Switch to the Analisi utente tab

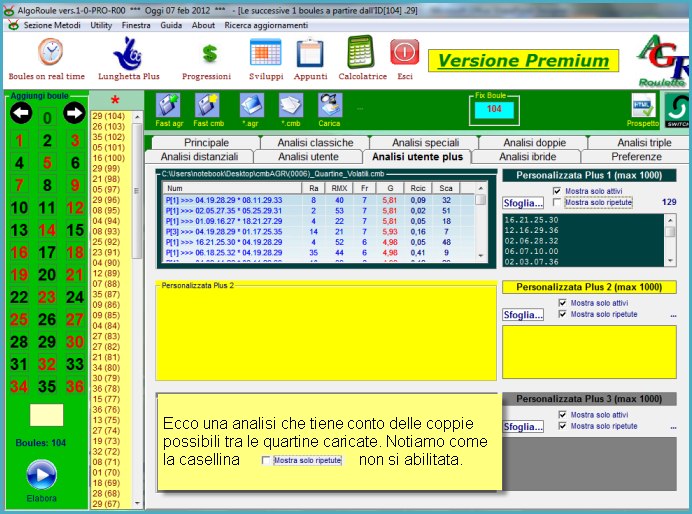(308, 157)
